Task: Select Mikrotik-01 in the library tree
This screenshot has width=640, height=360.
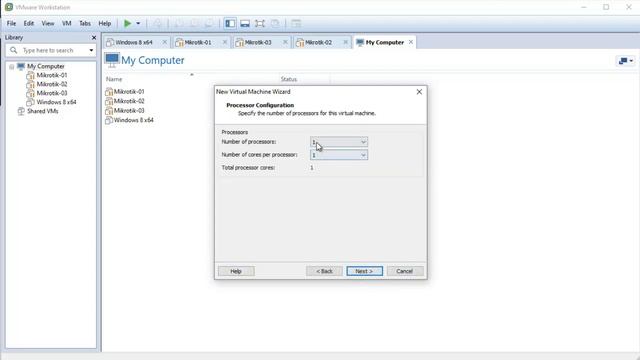Action: 52,75
